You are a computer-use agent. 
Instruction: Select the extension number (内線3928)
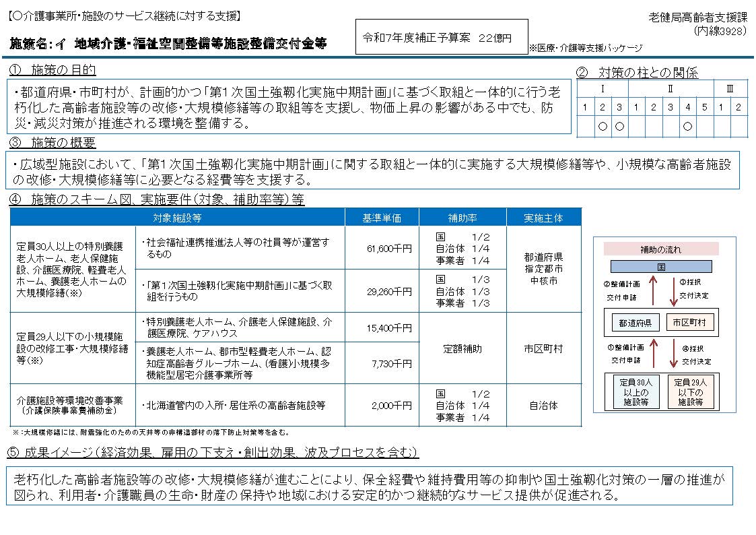[x=720, y=32]
